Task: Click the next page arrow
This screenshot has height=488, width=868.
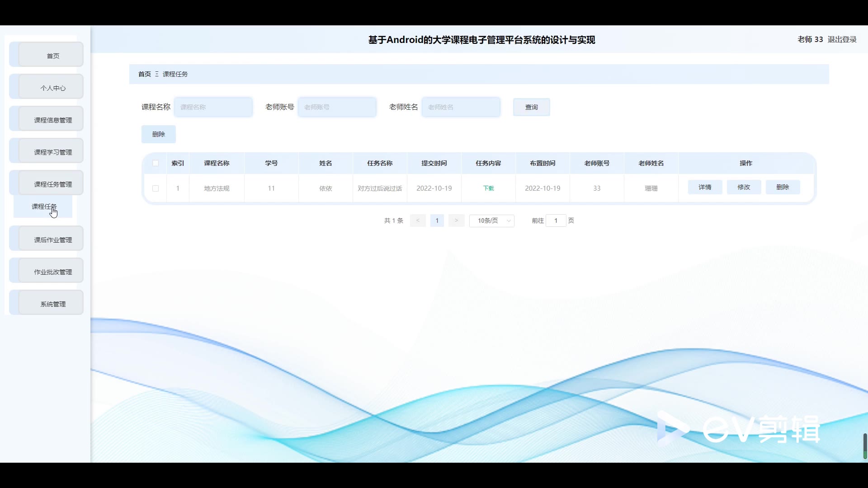Action: coord(456,221)
